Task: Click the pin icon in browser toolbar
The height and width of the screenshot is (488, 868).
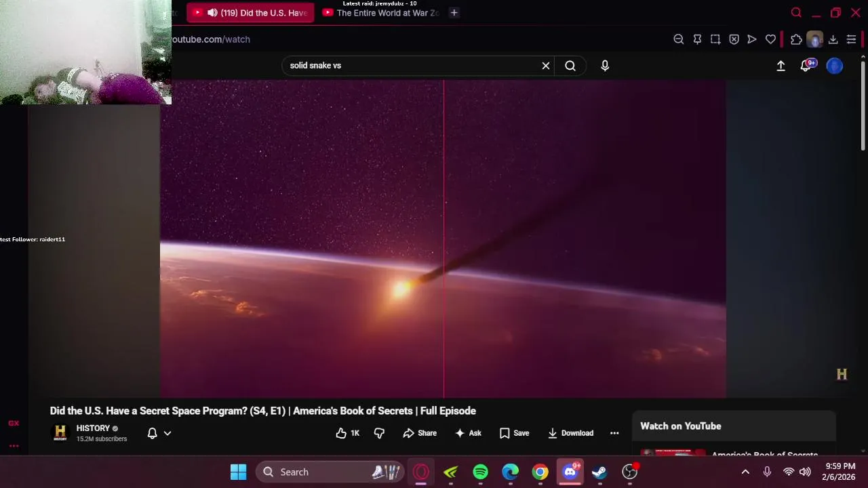Action: click(697, 39)
